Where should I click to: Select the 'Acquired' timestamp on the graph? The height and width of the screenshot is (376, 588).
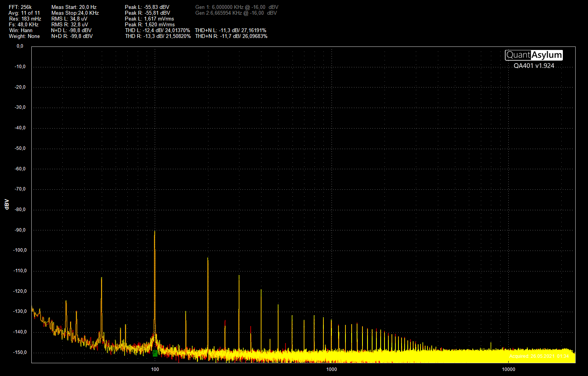click(539, 356)
